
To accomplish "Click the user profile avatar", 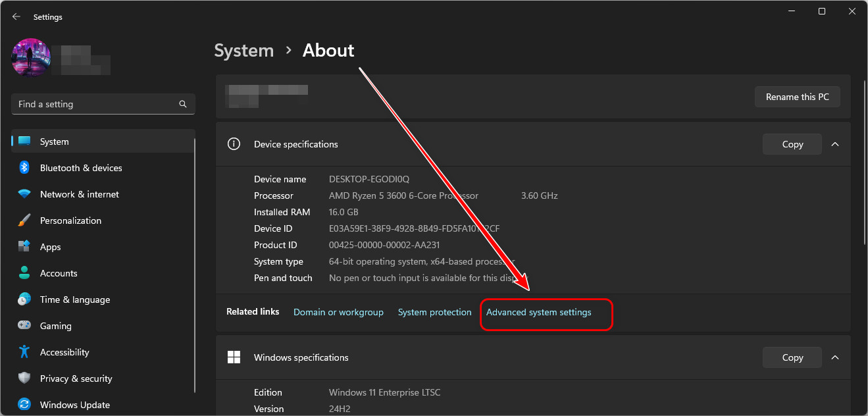I will click(x=32, y=57).
